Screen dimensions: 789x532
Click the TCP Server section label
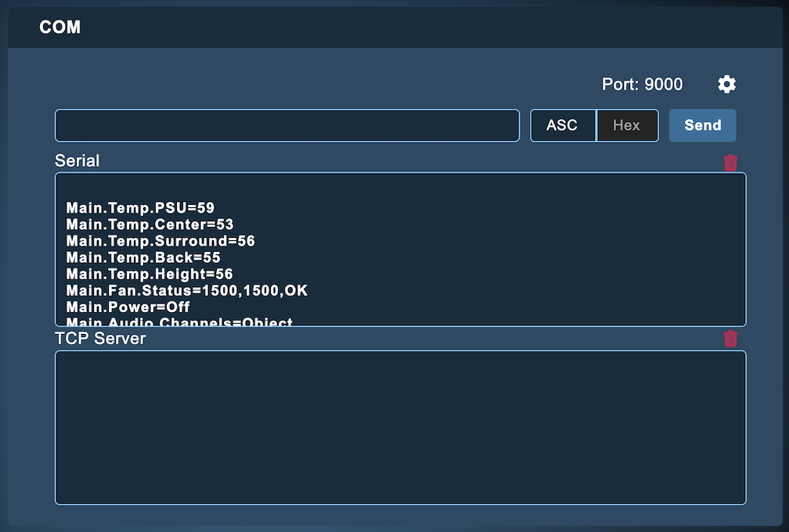point(99,338)
